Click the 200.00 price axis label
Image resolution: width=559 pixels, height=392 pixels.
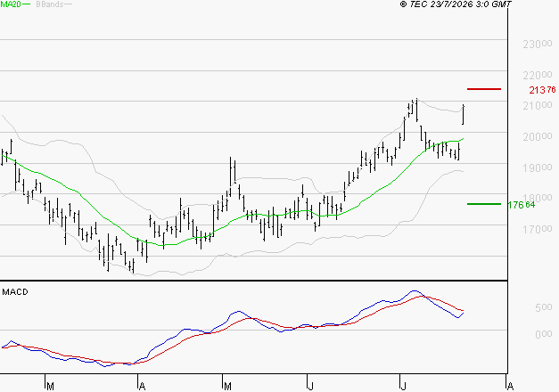click(538, 136)
